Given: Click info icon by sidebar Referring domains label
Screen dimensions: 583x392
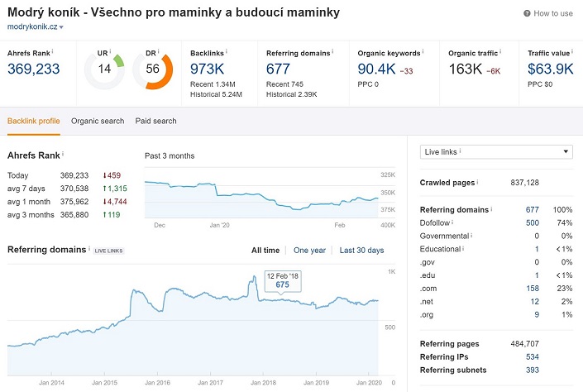Looking at the screenshot, I should 491,208.
